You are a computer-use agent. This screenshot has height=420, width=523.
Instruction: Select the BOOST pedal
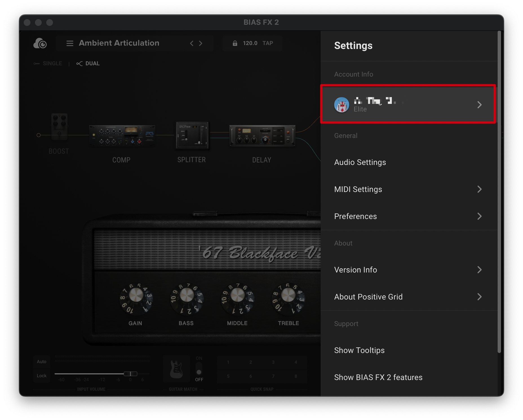coord(59,127)
